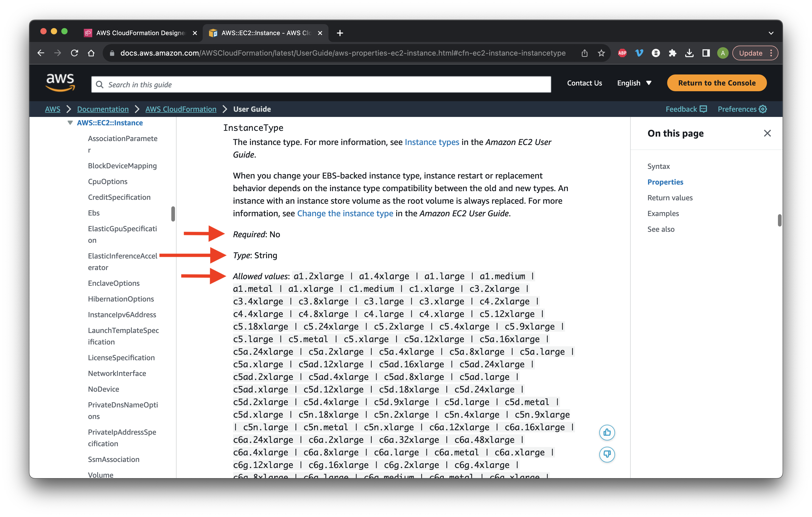Click the thumbs down feedback icon
Screen dimensions: 812x517
click(607, 454)
